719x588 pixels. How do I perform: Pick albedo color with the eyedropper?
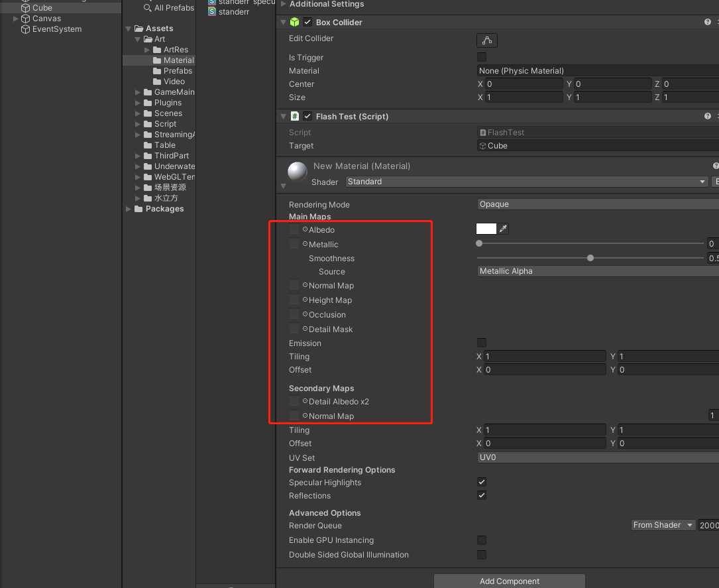point(504,229)
